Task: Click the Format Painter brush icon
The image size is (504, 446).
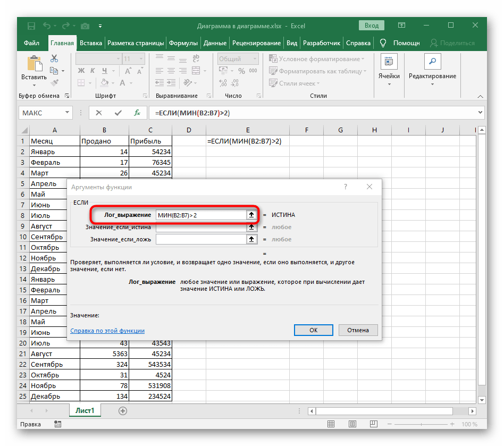Action: (54, 82)
